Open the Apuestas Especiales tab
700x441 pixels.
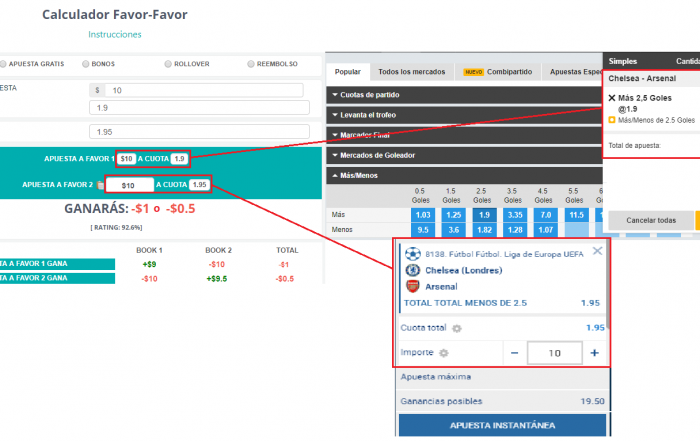(573, 72)
